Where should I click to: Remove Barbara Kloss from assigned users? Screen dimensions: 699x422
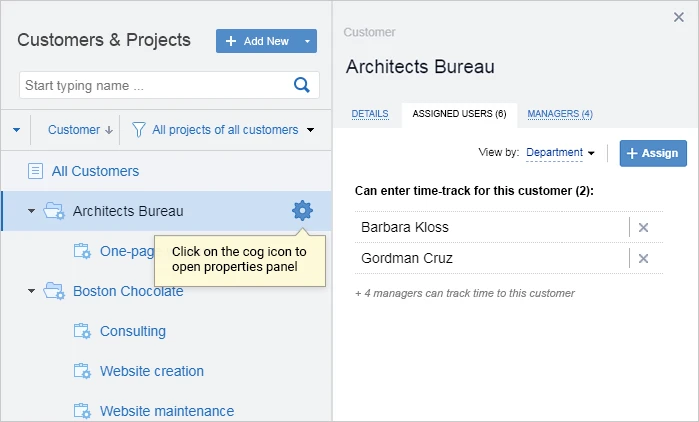[x=643, y=228]
